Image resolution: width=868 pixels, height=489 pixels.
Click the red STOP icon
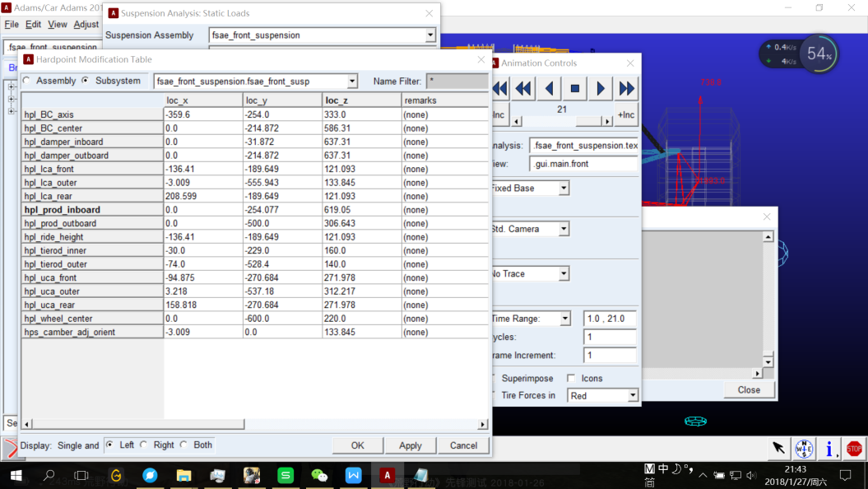point(854,448)
